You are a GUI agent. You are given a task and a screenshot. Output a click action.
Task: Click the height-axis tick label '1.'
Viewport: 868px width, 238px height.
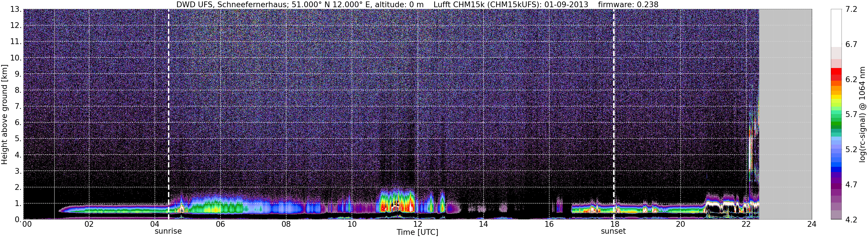click(x=18, y=204)
